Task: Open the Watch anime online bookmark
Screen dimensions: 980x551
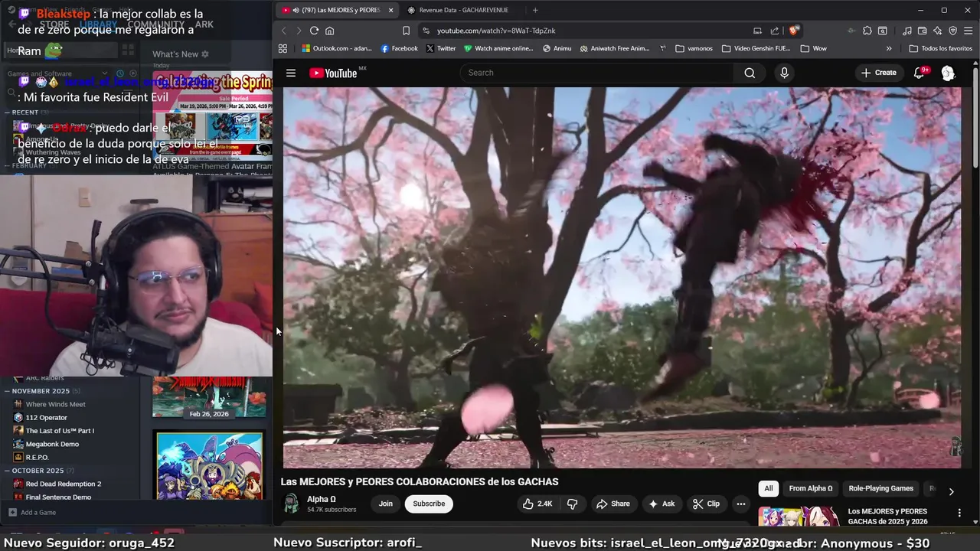Action: coord(498,48)
